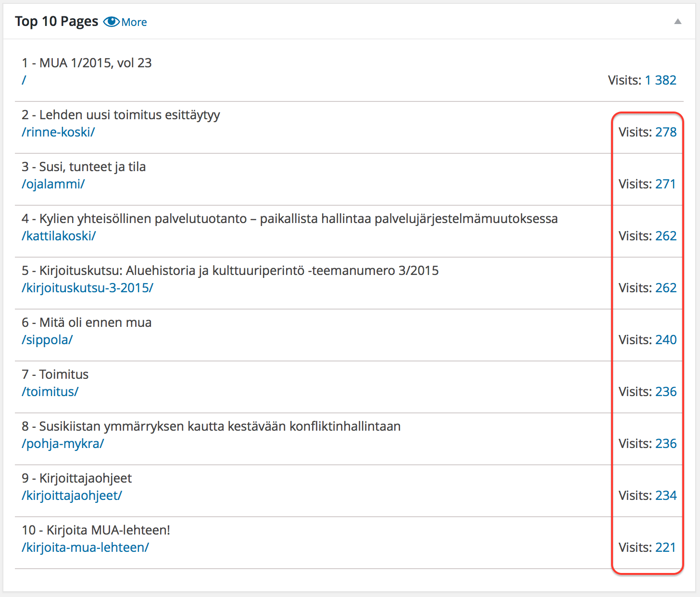Open the /pohja-mykra/ page link
The width and height of the screenshot is (700, 597).
[63, 443]
